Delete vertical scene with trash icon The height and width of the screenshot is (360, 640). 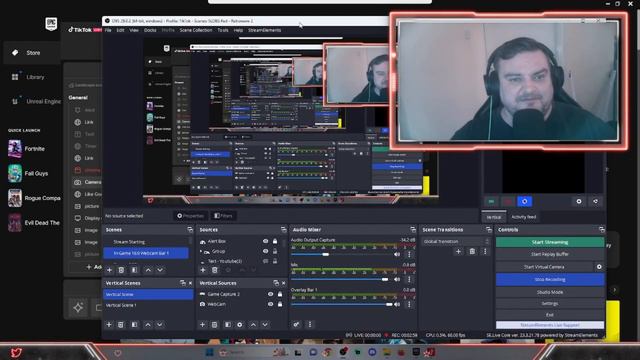[121, 324]
